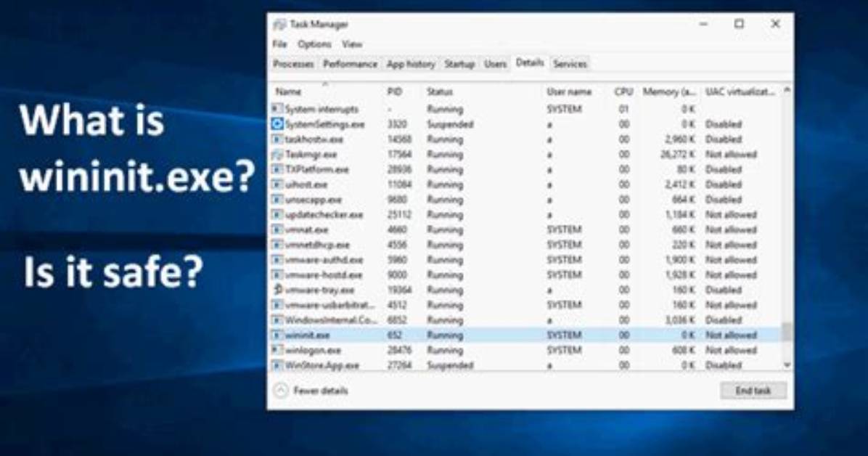Select the winlogon.exe process name
This screenshot has width=868, height=456.
313,350
